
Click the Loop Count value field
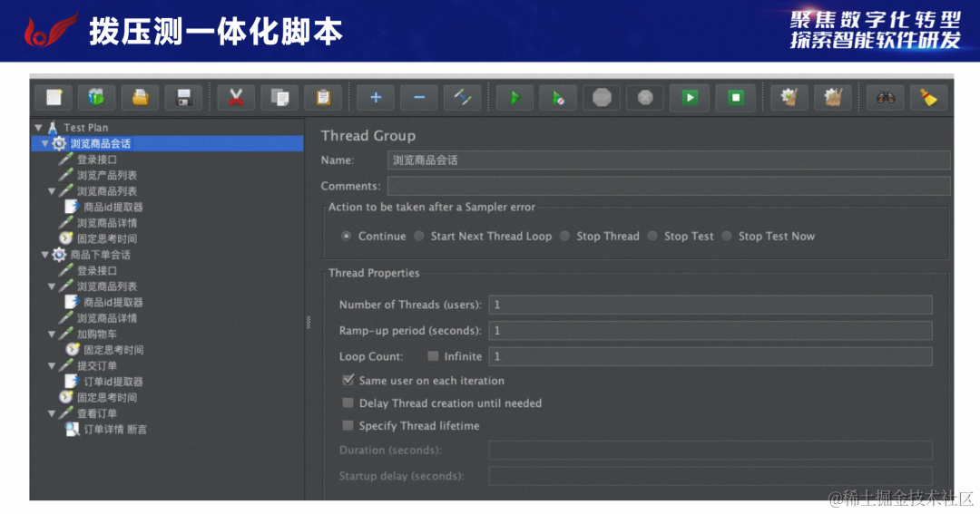710,356
